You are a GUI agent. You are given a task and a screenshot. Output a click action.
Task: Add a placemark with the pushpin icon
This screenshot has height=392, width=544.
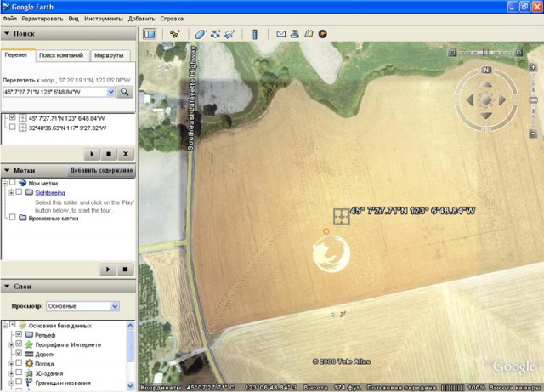tap(174, 34)
